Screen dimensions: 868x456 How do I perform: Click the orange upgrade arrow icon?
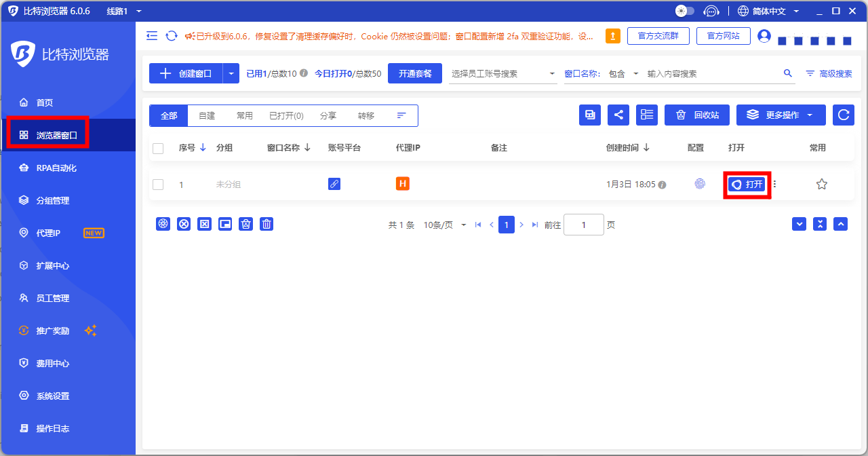[x=612, y=36]
